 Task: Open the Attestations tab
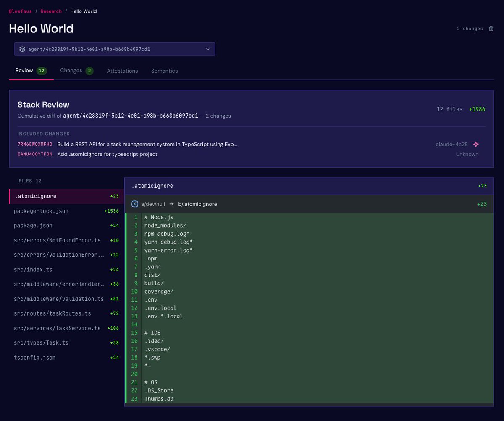(x=122, y=71)
